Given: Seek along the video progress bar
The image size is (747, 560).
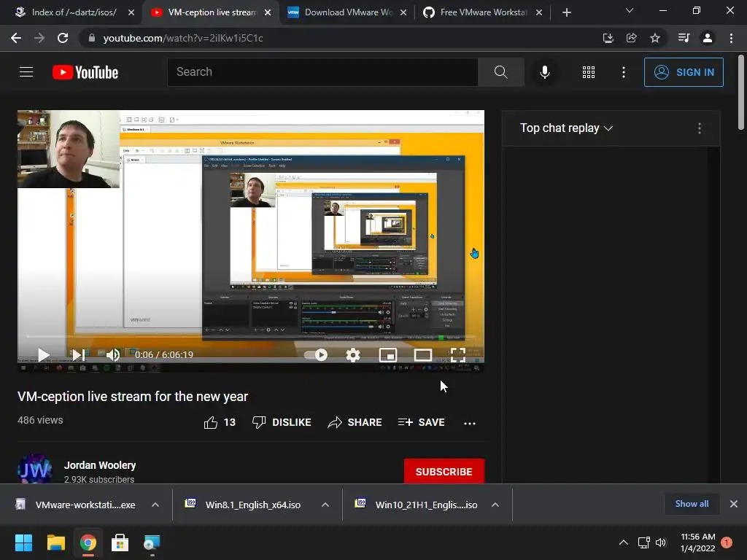Looking at the screenshot, I should click(251, 337).
